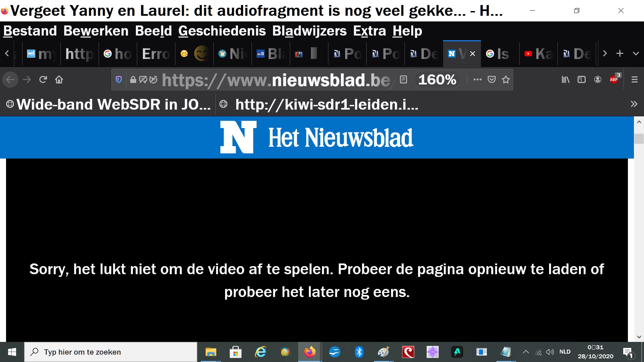
Task: Open Wide-band WebSDR bookmark
Action: [x=108, y=105]
